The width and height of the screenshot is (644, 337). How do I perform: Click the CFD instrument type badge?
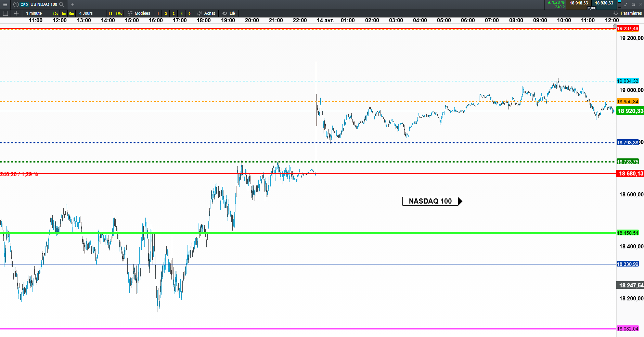click(x=24, y=4)
